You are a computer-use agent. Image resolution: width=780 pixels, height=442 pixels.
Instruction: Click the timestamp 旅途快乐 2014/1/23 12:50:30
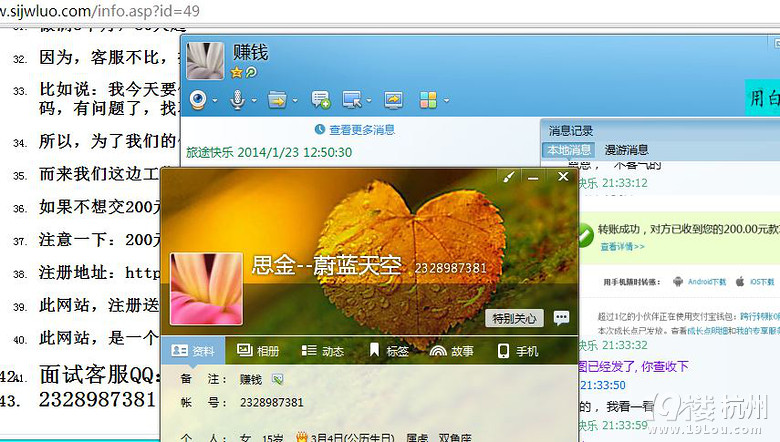click(269, 152)
